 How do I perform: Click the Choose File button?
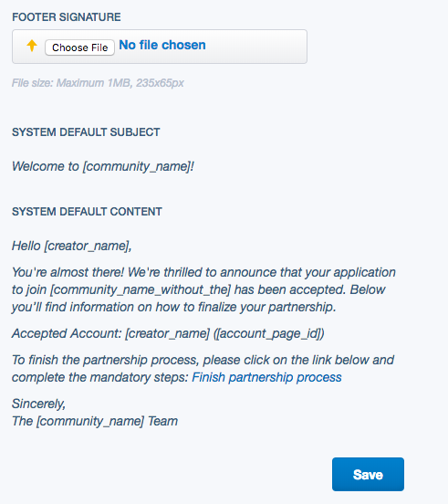pyautogui.click(x=79, y=47)
